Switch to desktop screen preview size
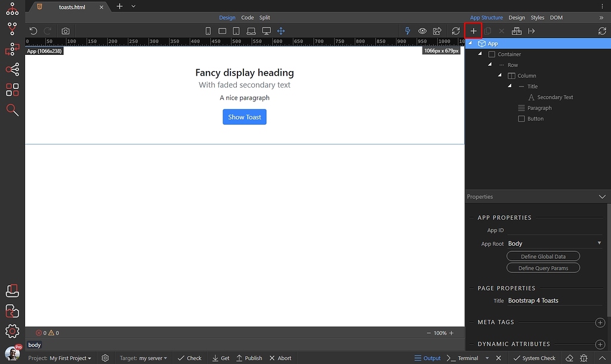 tap(266, 30)
